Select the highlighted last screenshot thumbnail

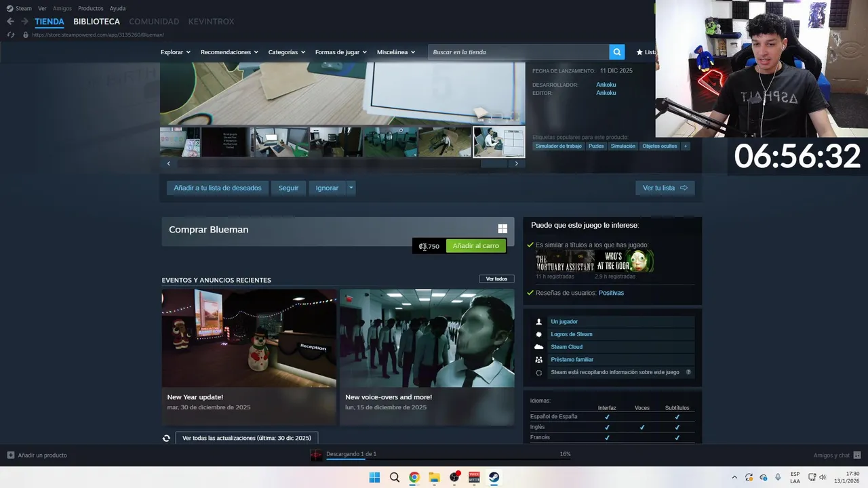[x=499, y=142]
